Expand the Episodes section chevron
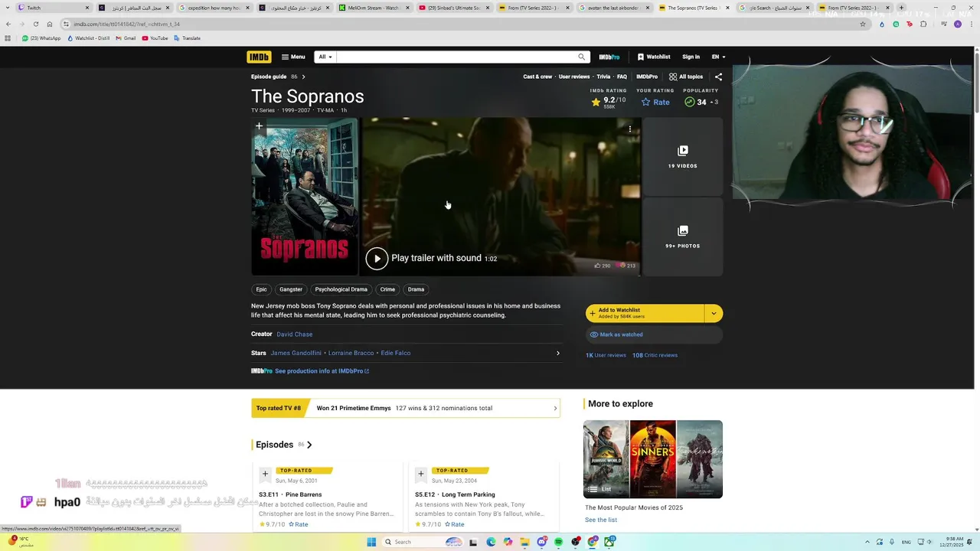The width and height of the screenshot is (980, 551). pos(309,445)
